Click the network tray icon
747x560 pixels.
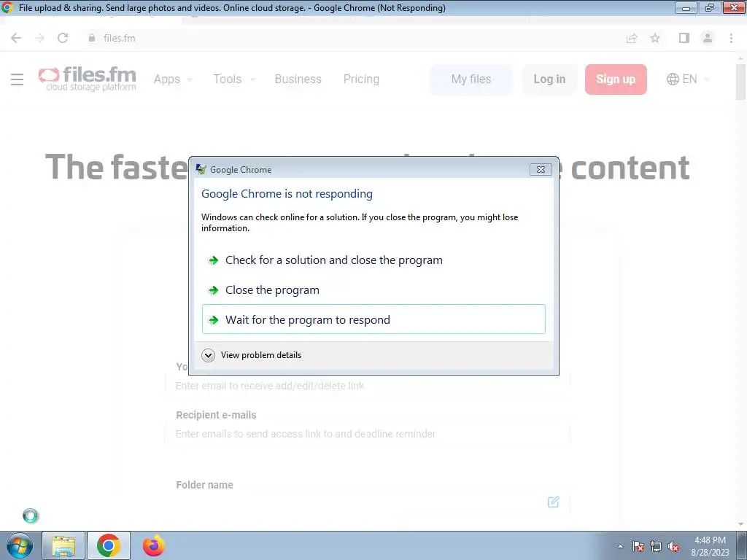(656, 547)
